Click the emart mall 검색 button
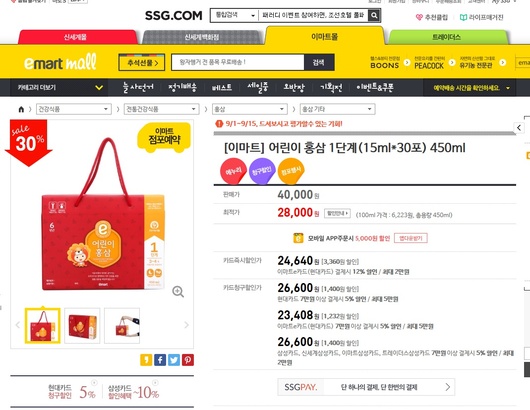This screenshot has height=410, width=530. (318, 63)
